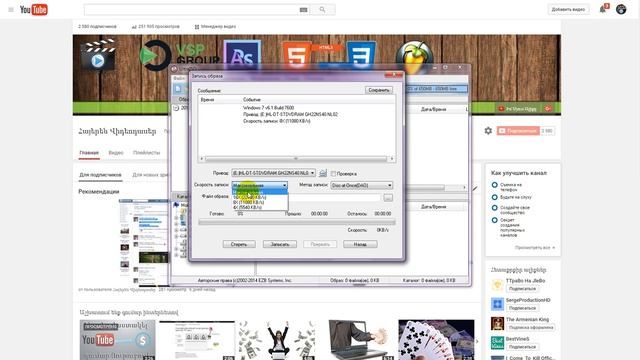Switch to the Плейлисты channel tab

point(147,153)
